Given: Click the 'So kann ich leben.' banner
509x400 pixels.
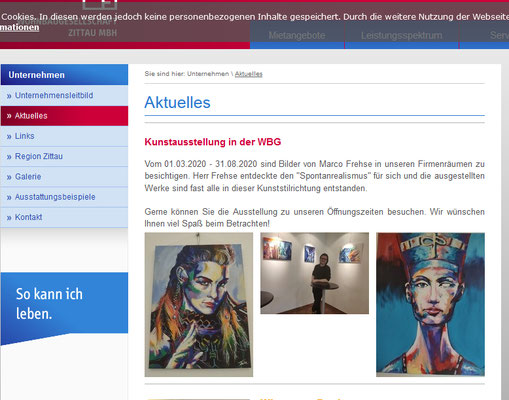Looking at the screenshot, I should (x=64, y=308).
